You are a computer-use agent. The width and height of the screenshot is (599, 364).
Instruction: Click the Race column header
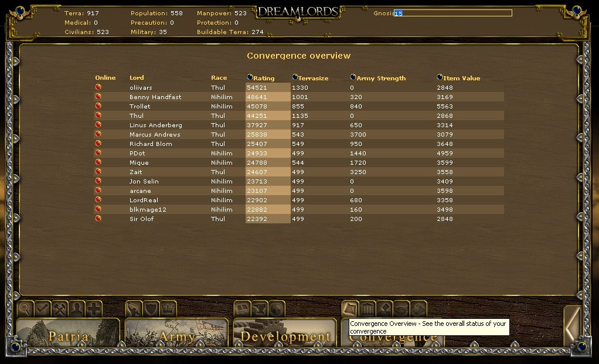pos(219,77)
